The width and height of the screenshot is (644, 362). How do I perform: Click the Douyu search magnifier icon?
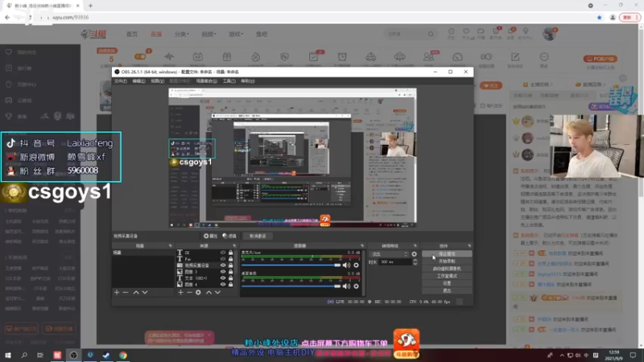[431, 34]
